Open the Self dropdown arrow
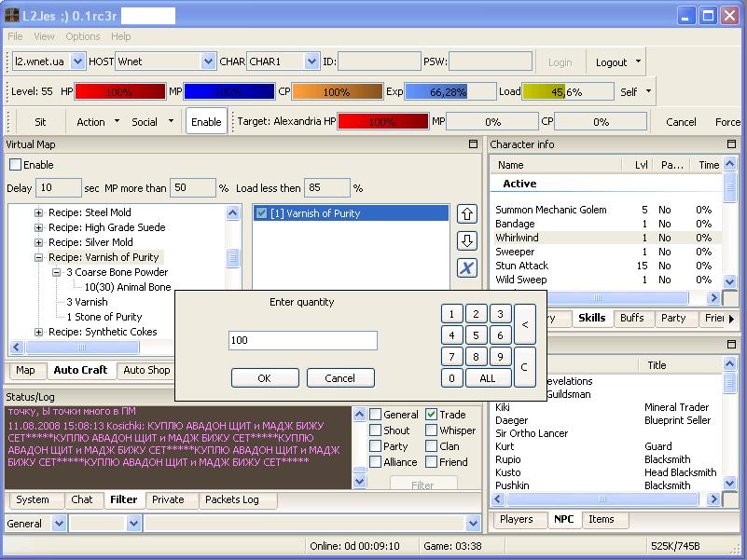 [x=648, y=91]
